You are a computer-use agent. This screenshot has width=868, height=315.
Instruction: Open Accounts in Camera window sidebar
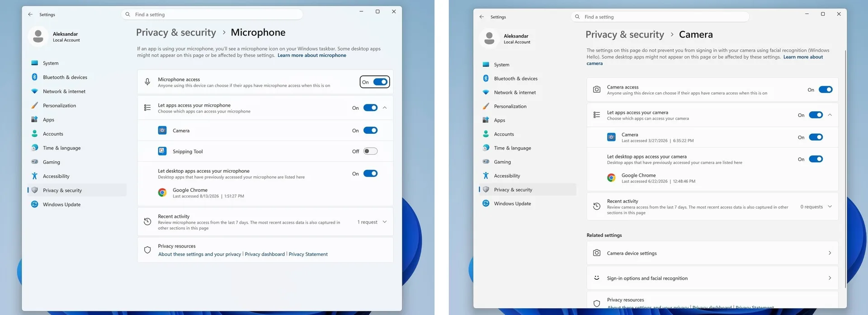point(527,134)
